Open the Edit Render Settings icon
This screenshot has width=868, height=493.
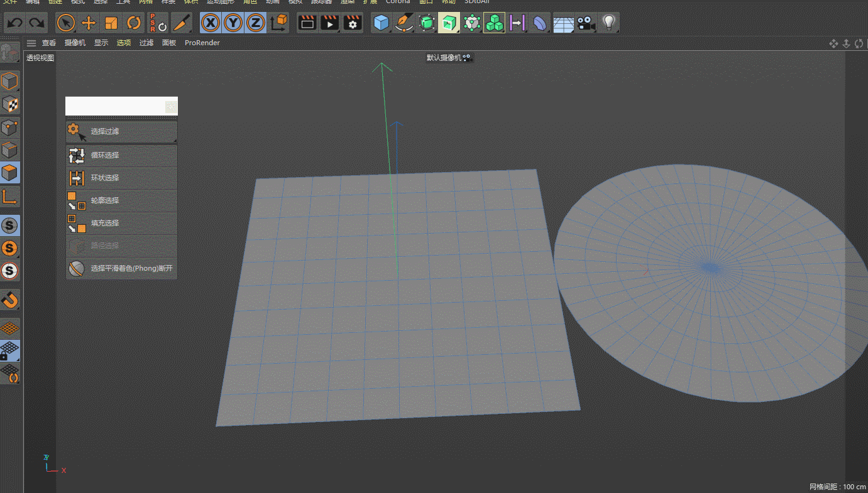pyautogui.click(x=353, y=23)
